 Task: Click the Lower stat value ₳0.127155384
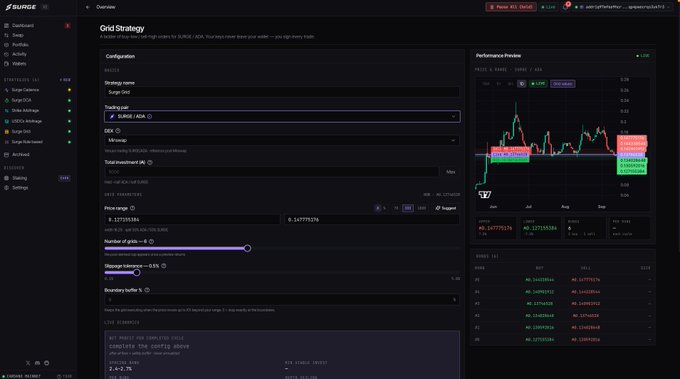pyautogui.click(x=540, y=228)
